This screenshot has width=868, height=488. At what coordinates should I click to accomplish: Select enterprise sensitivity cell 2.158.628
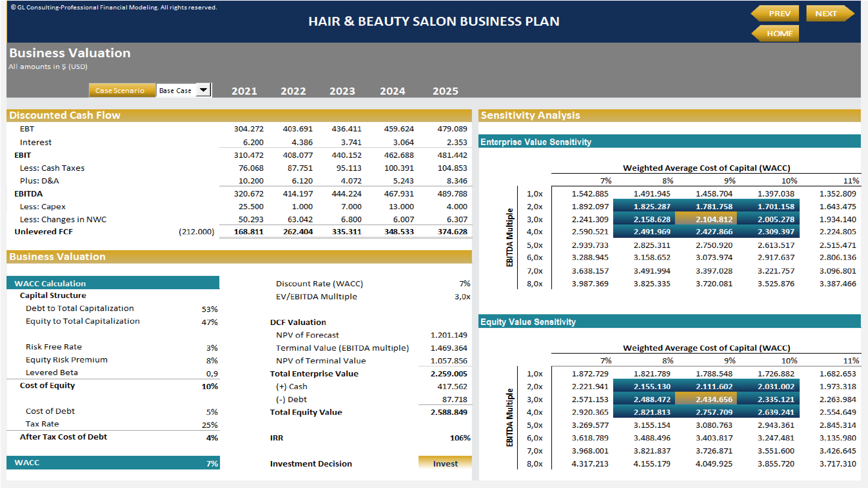(x=652, y=219)
